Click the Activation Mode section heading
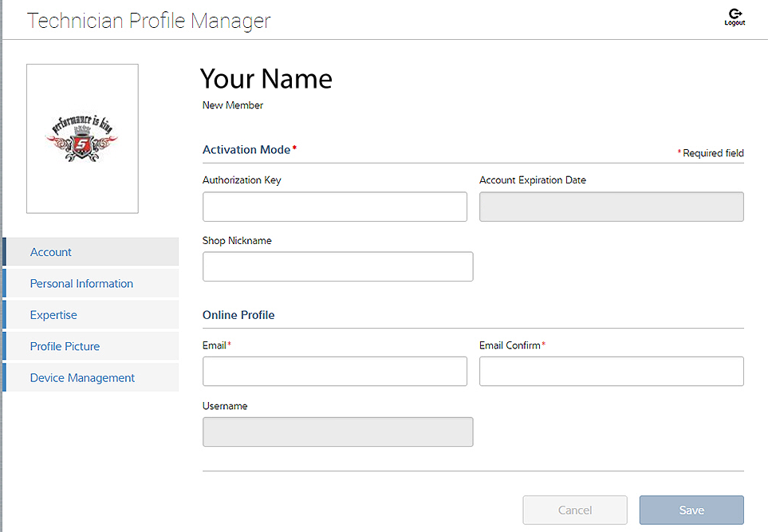768x532 pixels. [246, 150]
